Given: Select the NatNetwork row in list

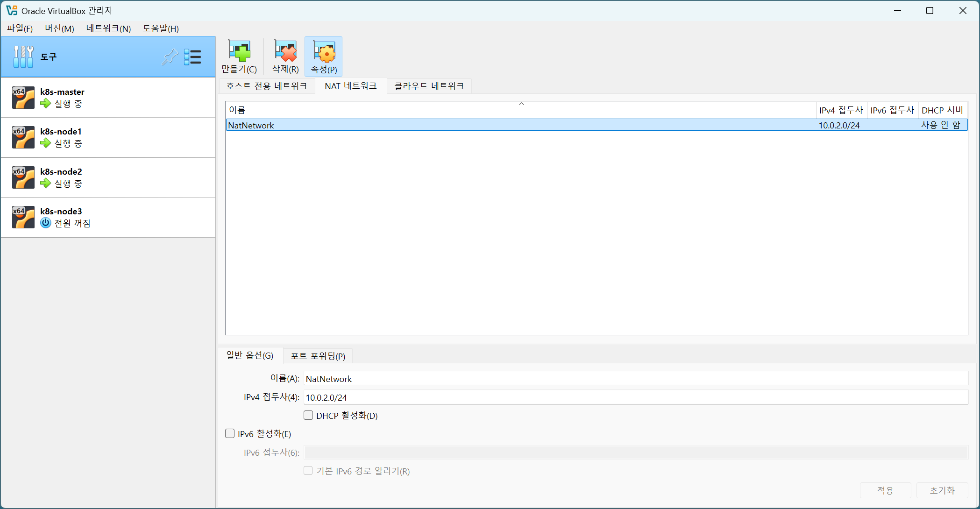Looking at the screenshot, I should 597,125.
